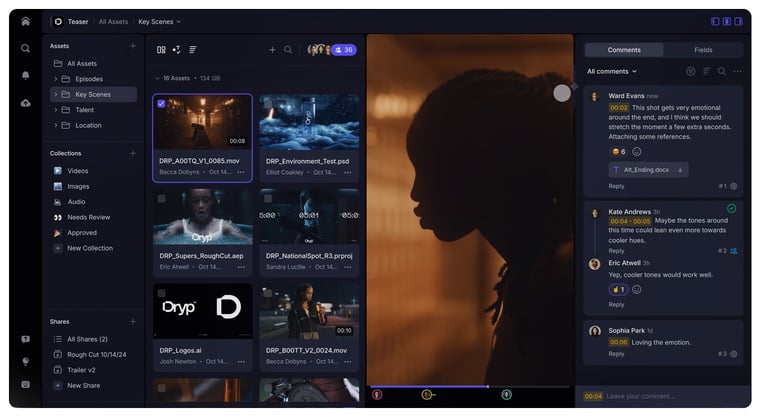Viewport: 760px width, 417px height.
Task: Switch to the Fields tab
Action: pos(703,49)
